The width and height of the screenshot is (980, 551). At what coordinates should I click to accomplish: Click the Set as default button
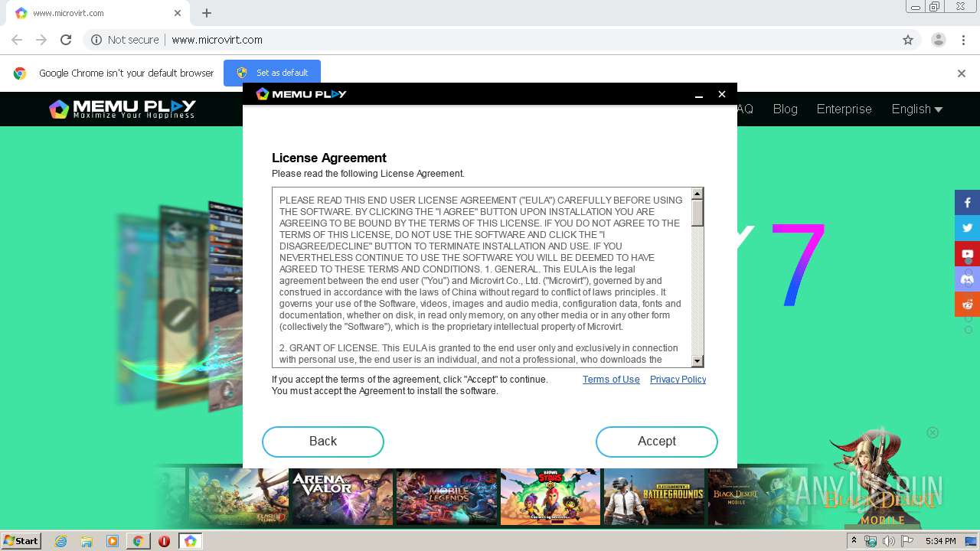click(x=272, y=73)
